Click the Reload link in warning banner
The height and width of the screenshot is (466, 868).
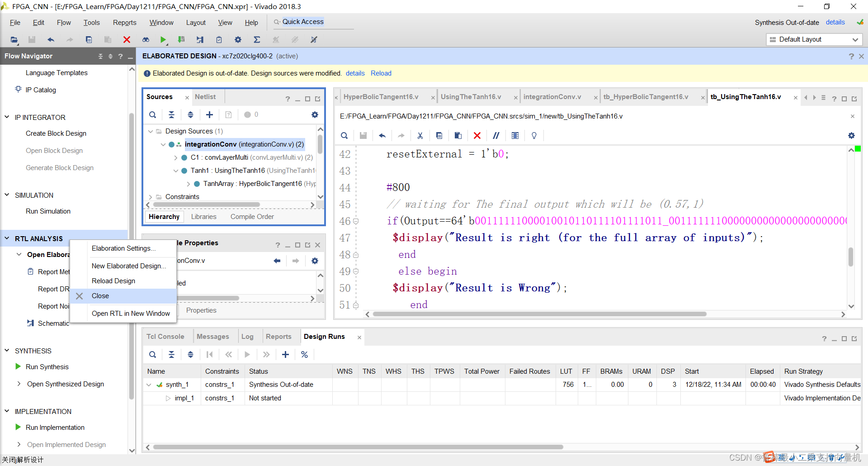pyautogui.click(x=381, y=73)
